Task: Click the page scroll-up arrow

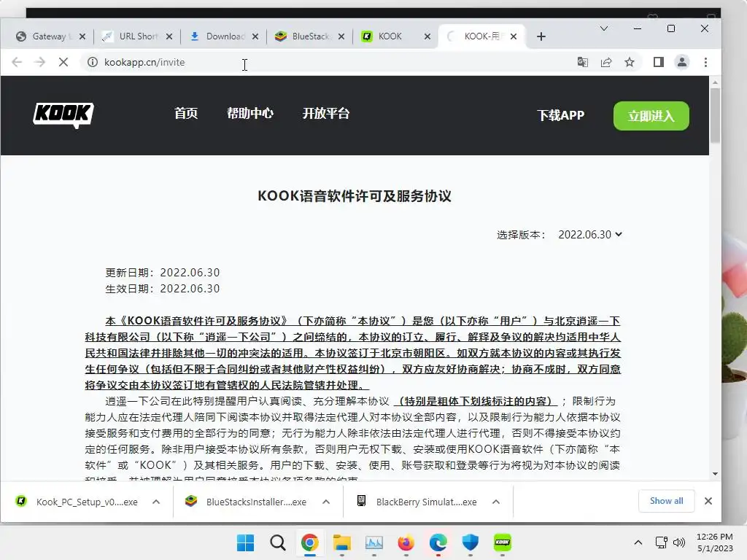Action: coord(715,83)
